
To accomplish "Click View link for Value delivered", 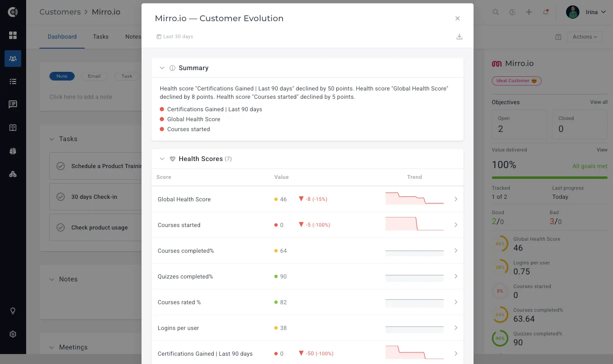I will 602,150.
